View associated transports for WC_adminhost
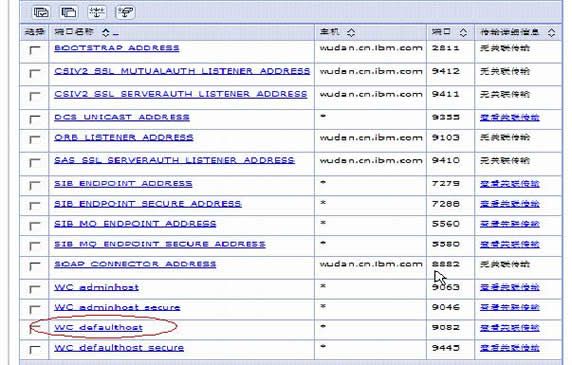The height and width of the screenshot is (365, 572). pyautogui.click(x=510, y=287)
